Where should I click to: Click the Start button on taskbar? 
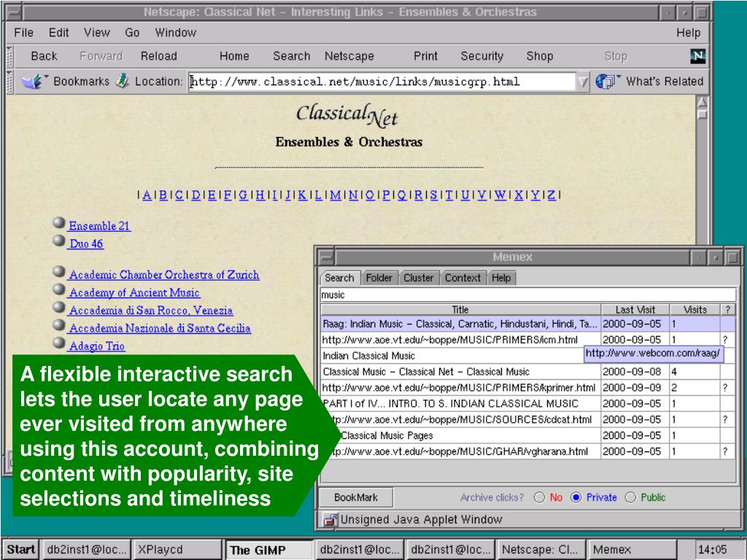(x=21, y=550)
